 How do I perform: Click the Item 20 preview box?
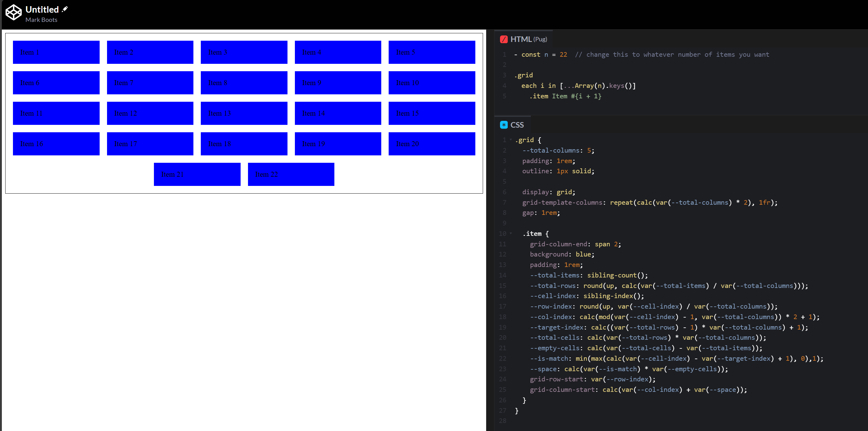click(x=431, y=144)
